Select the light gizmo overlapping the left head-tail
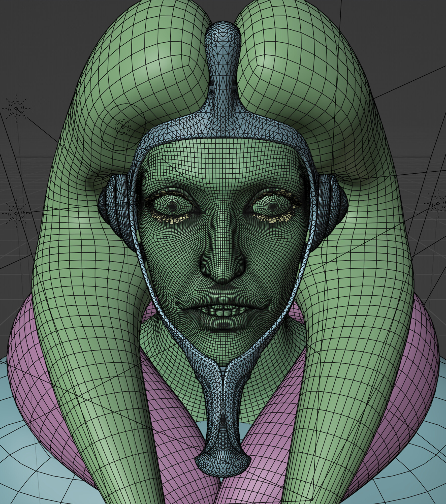The image size is (446, 504). [123, 127]
